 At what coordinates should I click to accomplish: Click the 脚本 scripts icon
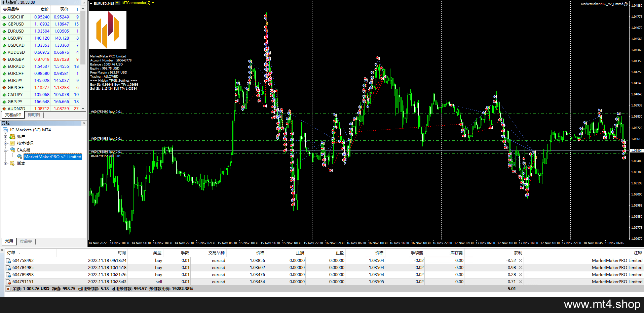click(x=12, y=164)
